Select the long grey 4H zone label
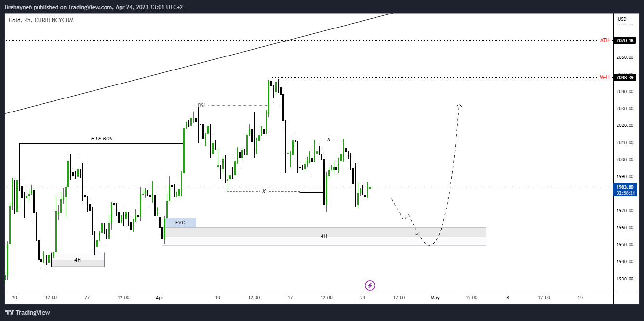 coord(324,236)
